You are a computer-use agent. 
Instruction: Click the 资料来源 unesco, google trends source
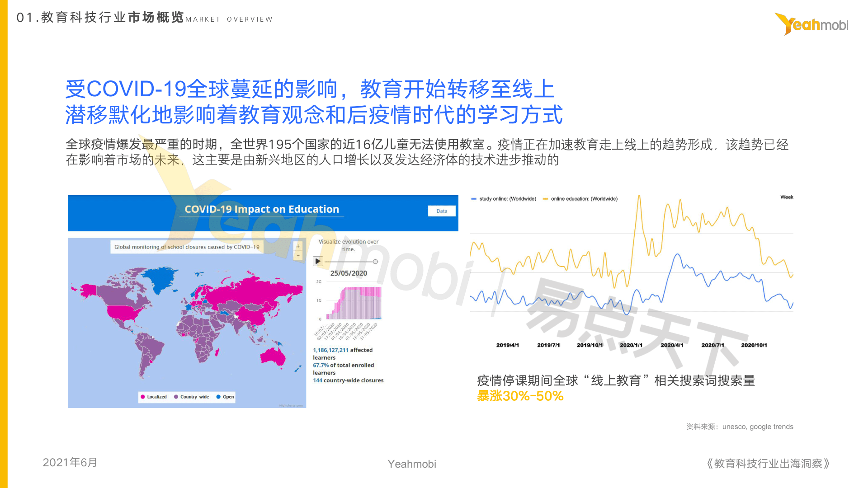pyautogui.click(x=740, y=427)
